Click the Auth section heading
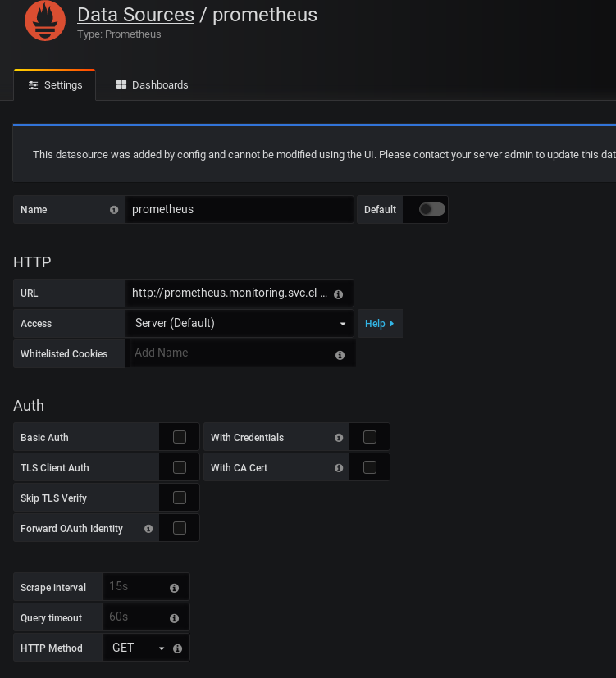The width and height of the screenshot is (616, 678). point(29,406)
